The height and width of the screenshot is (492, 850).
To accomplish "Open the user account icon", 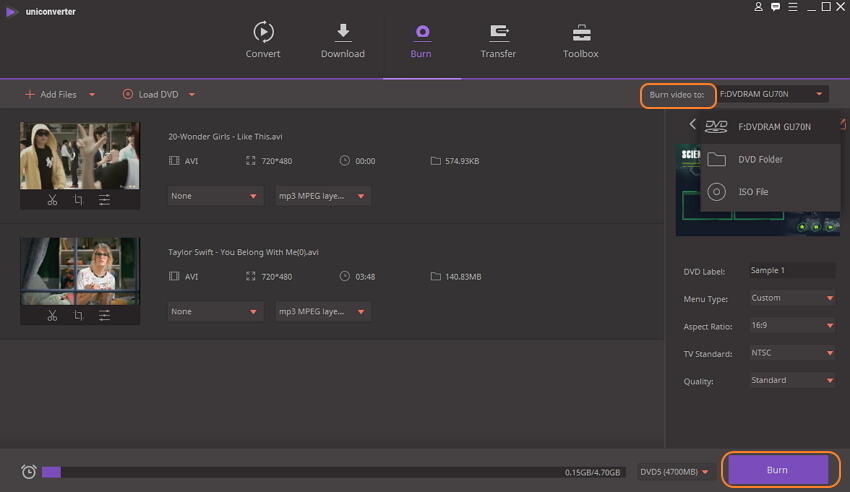I will pyautogui.click(x=758, y=7).
